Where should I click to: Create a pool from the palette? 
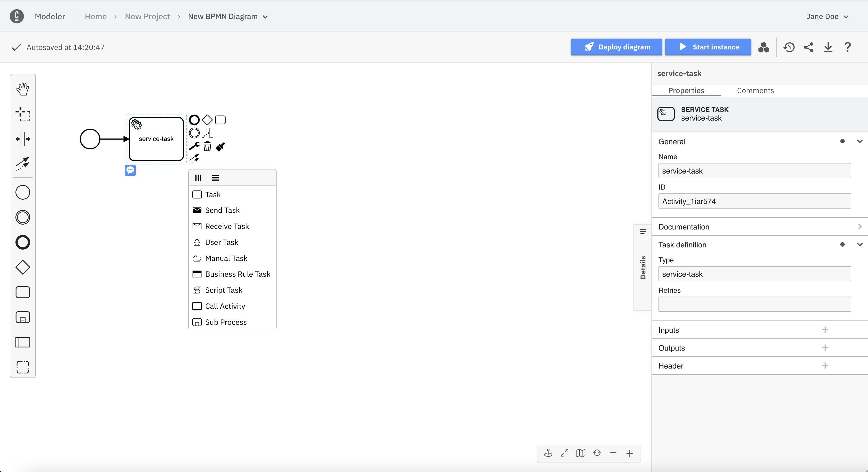tap(23, 342)
